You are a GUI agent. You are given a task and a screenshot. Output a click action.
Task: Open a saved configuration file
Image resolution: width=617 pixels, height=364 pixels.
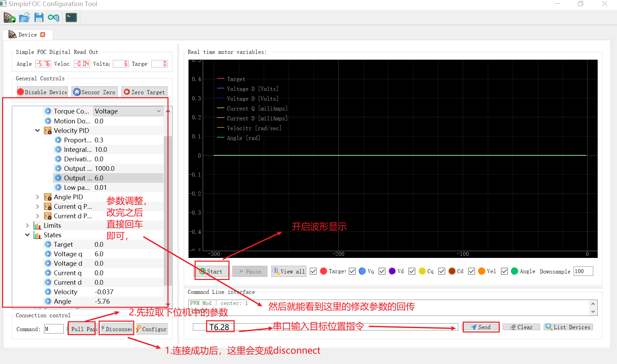24,17
